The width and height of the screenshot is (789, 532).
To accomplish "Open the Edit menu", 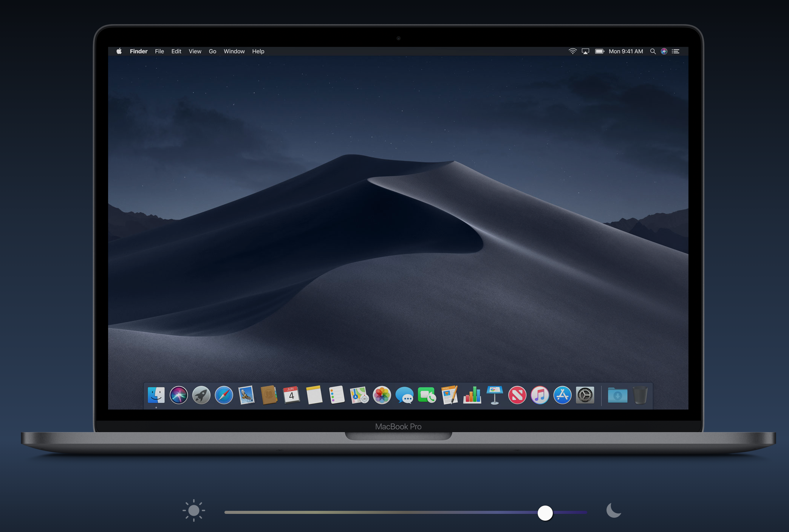I will 176,51.
